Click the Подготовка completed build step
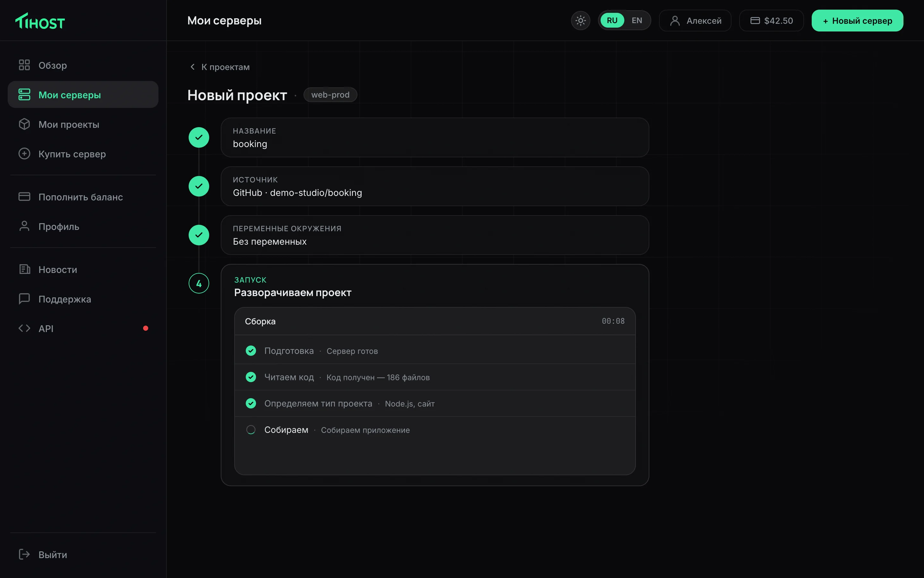Screen dimensions: 924x578 (435, 351)
